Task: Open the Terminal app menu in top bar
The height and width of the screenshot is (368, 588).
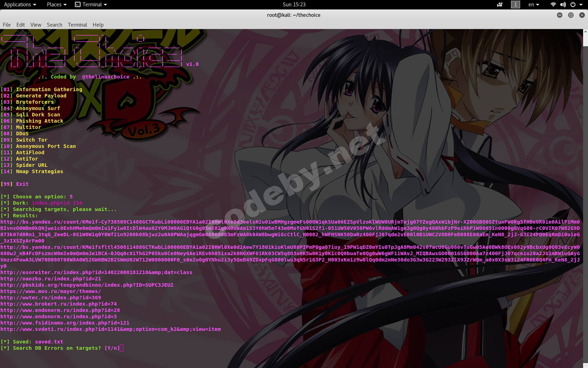Action: point(91,5)
